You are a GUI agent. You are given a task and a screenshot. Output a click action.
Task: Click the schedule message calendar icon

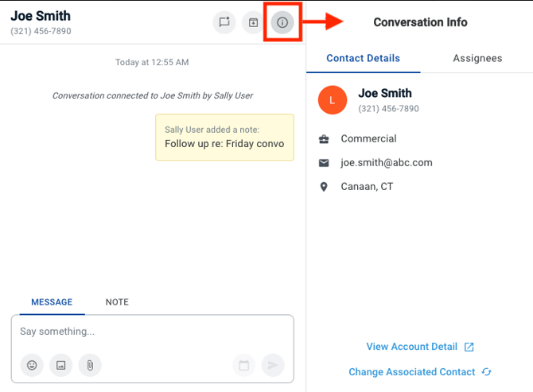coord(244,365)
